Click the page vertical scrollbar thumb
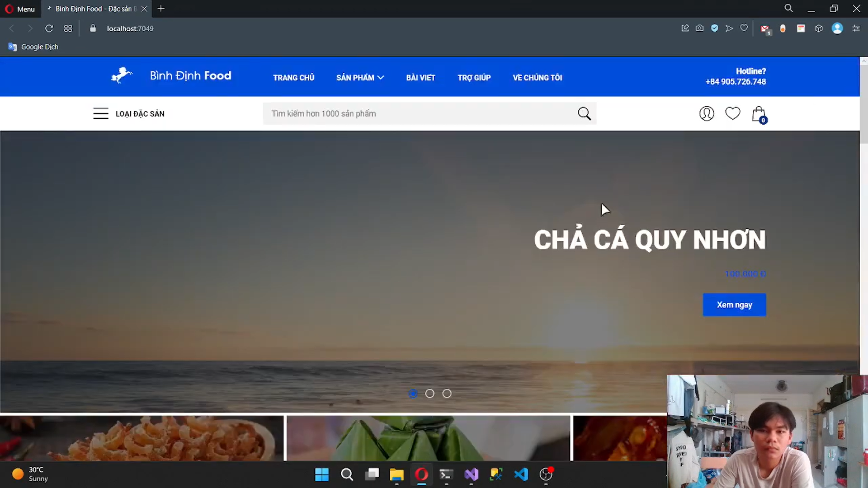This screenshot has width=868, height=488. 863,104
